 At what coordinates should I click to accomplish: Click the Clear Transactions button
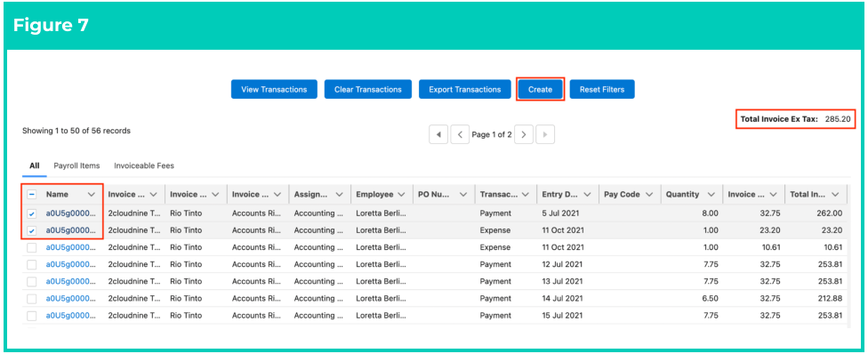coord(367,89)
